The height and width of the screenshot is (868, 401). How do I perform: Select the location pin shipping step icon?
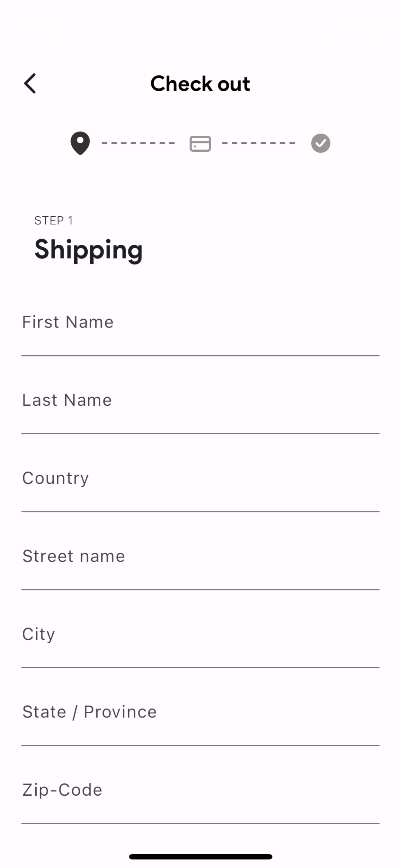pyautogui.click(x=80, y=143)
